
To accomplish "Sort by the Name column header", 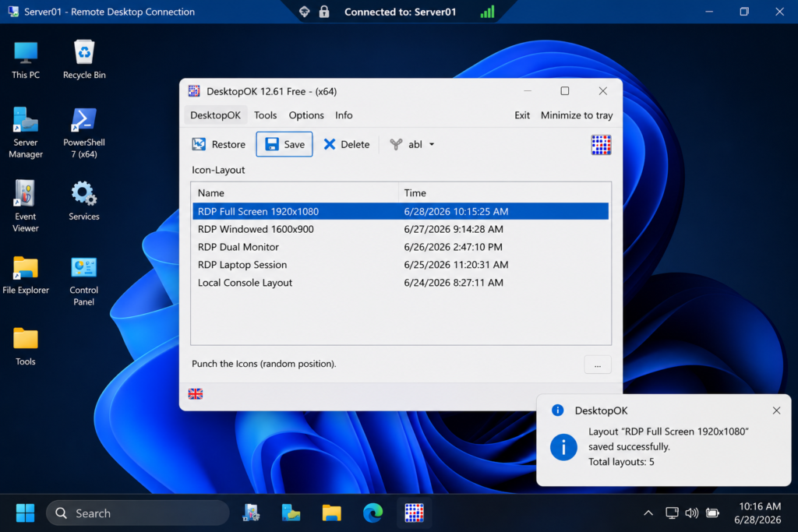I will pyautogui.click(x=295, y=192).
